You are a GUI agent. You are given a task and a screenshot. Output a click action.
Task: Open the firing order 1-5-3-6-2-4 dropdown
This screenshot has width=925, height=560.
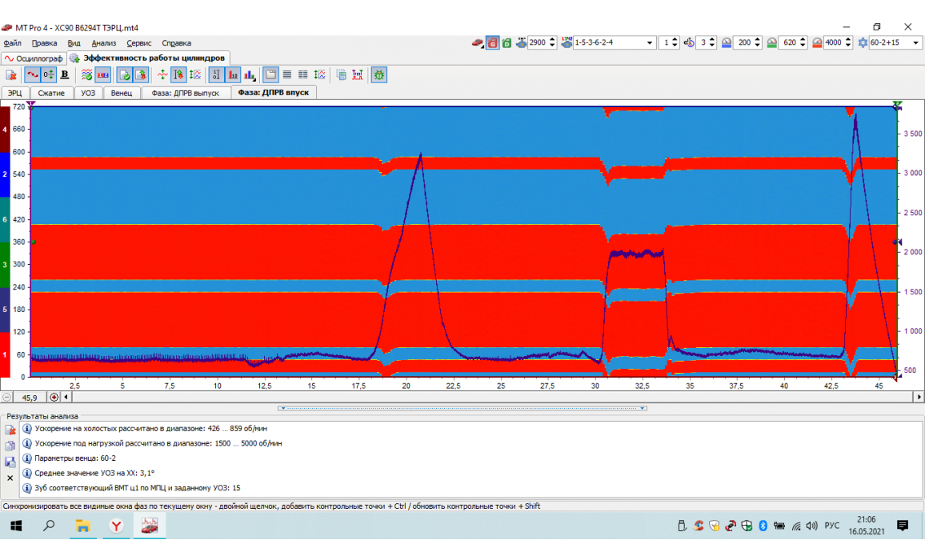[x=649, y=42]
